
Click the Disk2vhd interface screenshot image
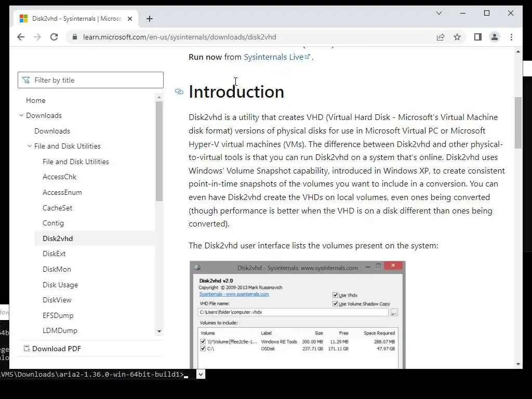tap(298, 315)
